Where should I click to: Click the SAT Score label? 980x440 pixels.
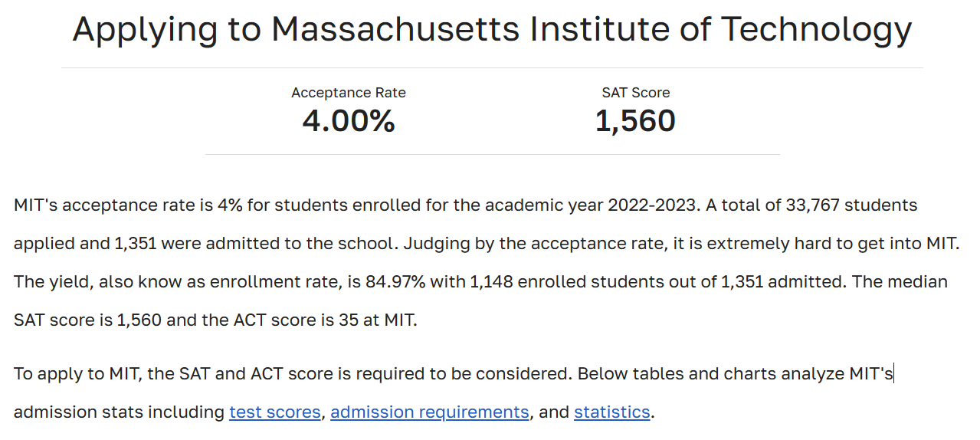[x=636, y=93]
